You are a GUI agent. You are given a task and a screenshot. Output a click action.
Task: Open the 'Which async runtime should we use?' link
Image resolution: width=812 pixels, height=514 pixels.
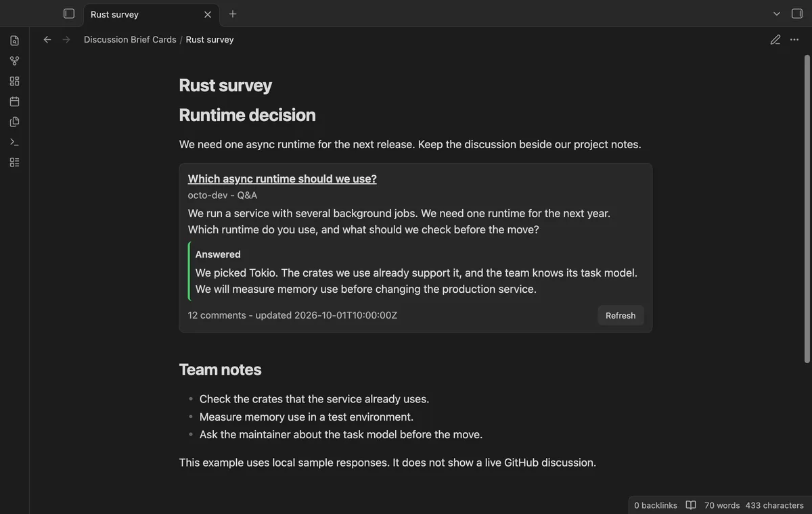(x=282, y=179)
